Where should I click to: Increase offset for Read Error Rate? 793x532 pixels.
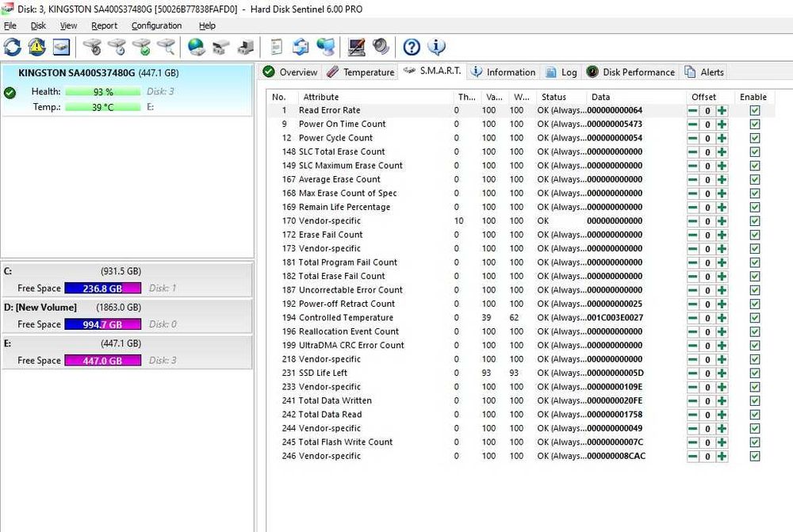tap(722, 111)
